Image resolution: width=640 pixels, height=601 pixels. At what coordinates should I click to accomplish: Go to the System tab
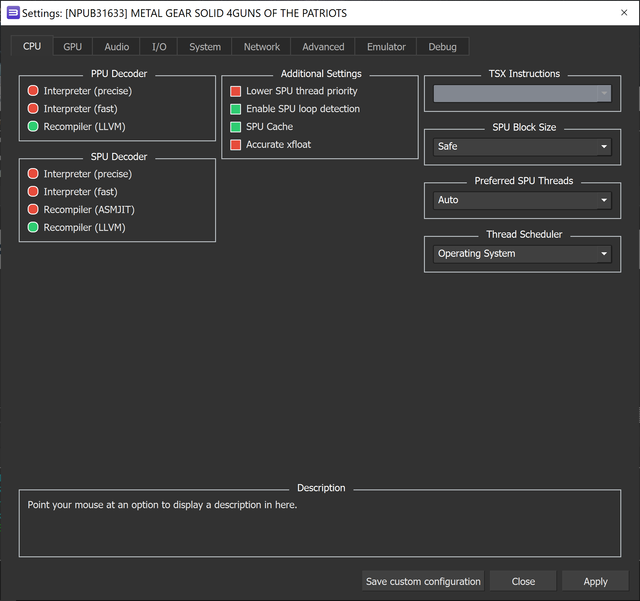(x=205, y=47)
